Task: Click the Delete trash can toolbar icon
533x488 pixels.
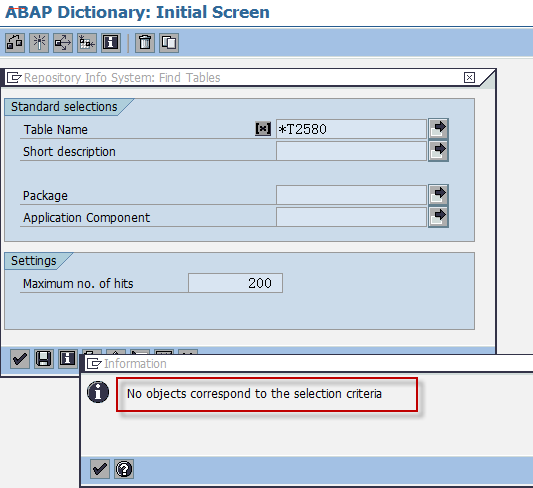Action: 145,43
